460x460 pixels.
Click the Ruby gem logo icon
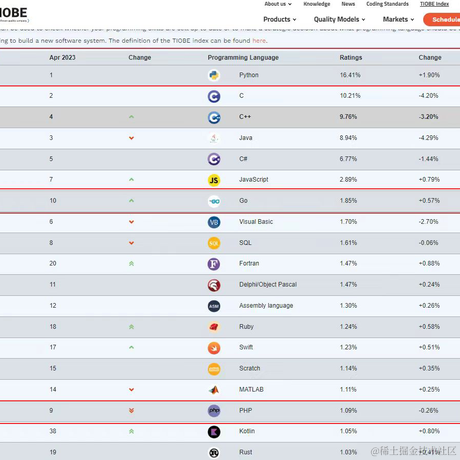(x=214, y=327)
